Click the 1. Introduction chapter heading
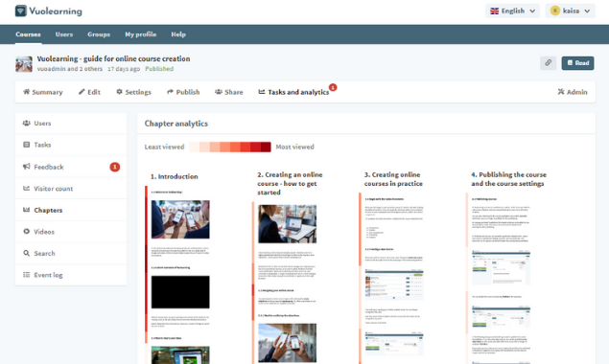The width and height of the screenshot is (609, 364). tap(175, 176)
